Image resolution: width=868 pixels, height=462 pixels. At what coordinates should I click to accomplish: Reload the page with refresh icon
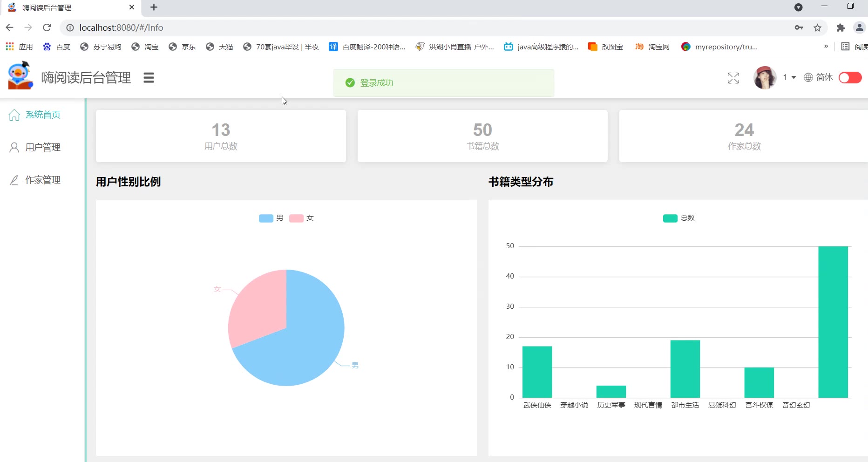[x=47, y=28]
